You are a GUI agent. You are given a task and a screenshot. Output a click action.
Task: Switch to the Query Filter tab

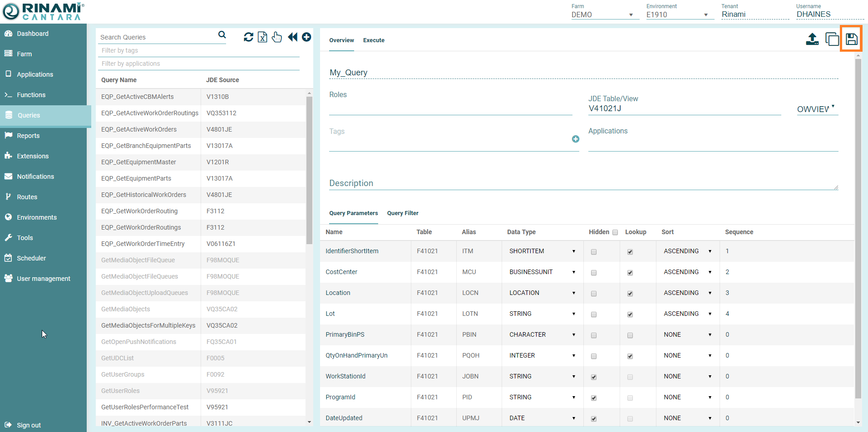(403, 213)
